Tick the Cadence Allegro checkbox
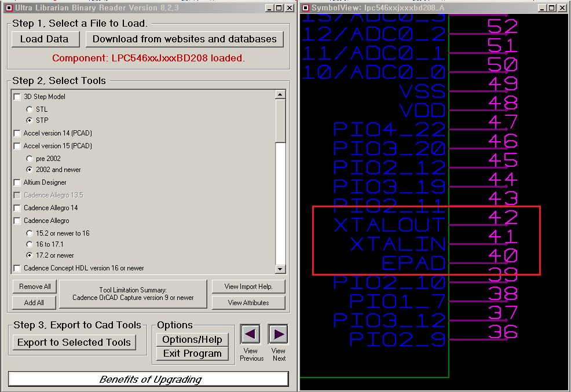This screenshot has height=392, width=571. click(17, 221)
